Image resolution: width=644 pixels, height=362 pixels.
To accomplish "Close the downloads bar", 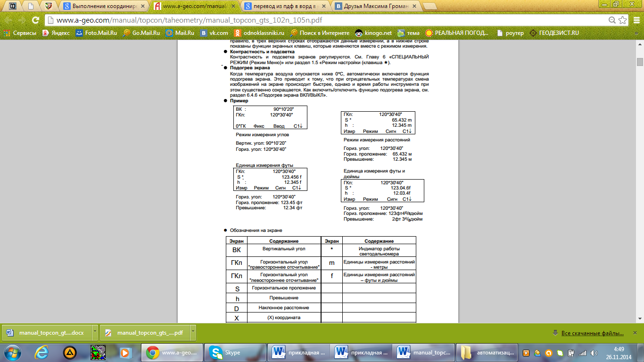I will pos(636,333).
